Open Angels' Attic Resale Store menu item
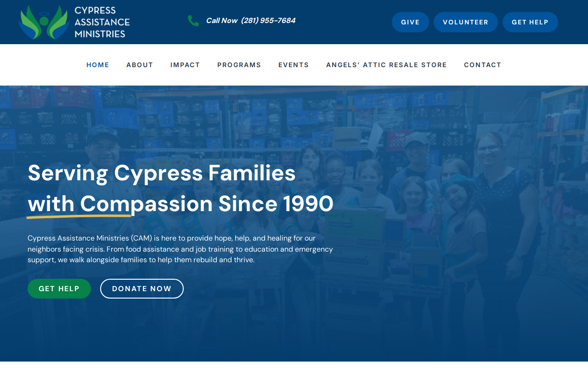This screenshot has width=588, height=368. pyautogui.click(x=386, y=65)
